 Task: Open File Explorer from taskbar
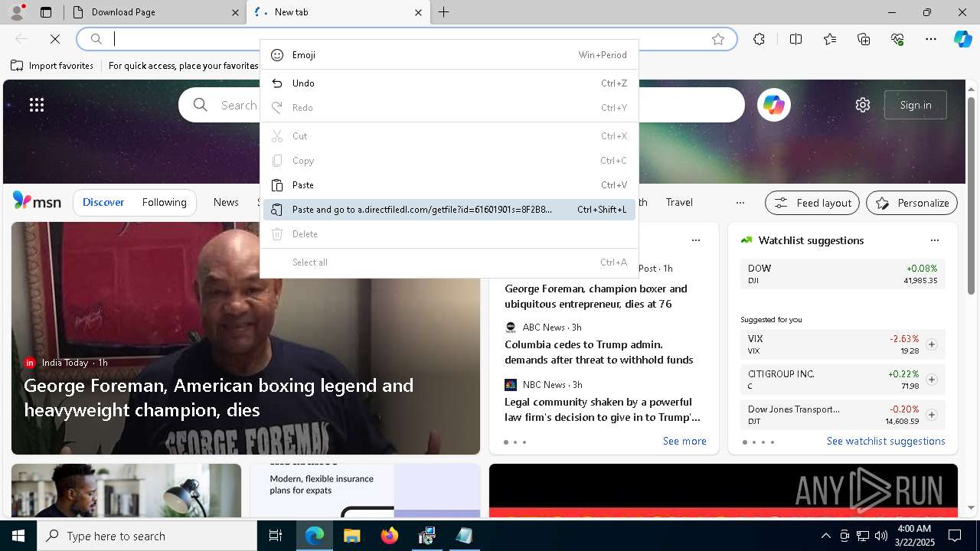[352, 536]
